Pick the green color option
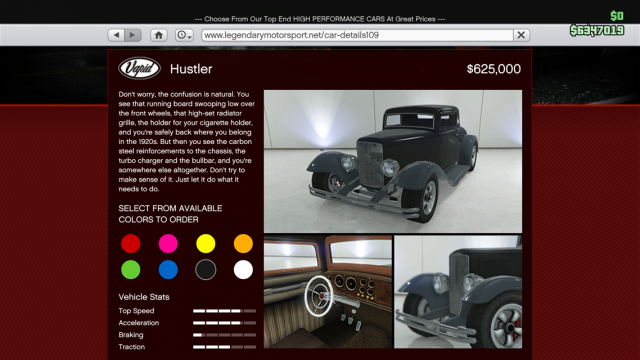The image size is (640, 360). tap(131, 270)
